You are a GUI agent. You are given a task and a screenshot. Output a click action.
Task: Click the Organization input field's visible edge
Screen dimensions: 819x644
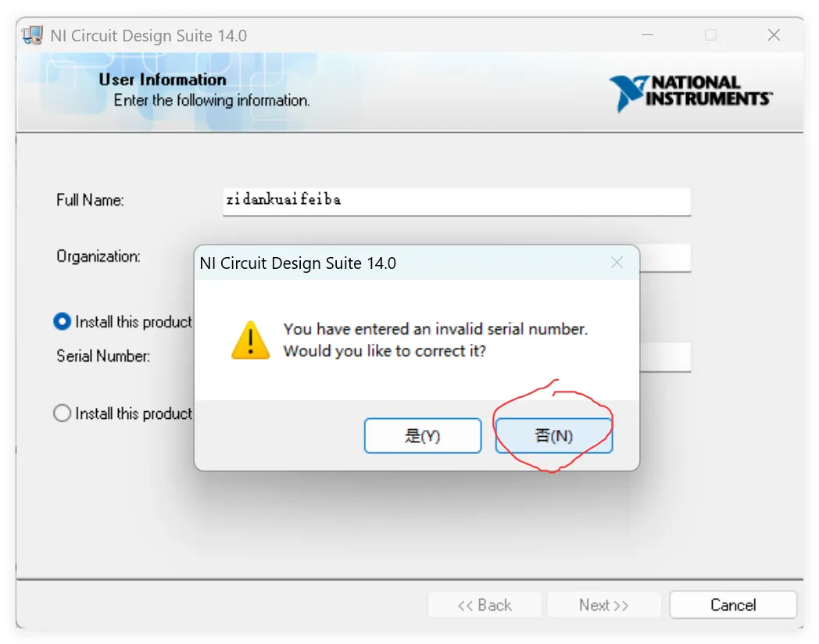[665, 257]
